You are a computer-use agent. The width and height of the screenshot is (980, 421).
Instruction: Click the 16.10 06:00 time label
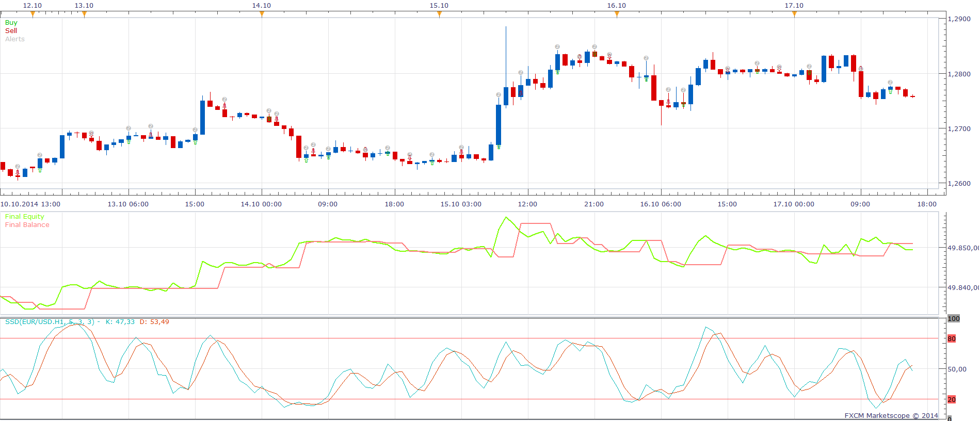pos(661,204)
